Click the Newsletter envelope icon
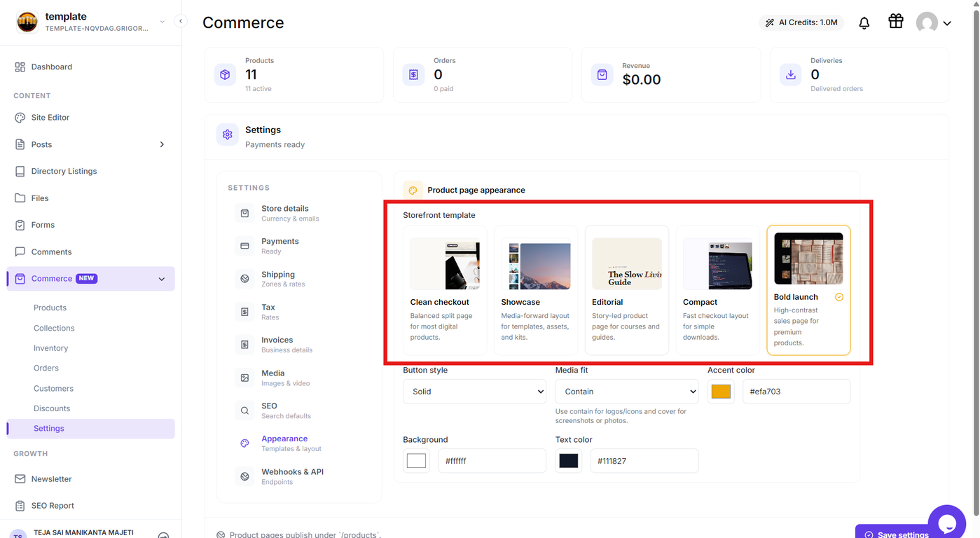Viewport: 980px width, 538px height. coord(20,479)
